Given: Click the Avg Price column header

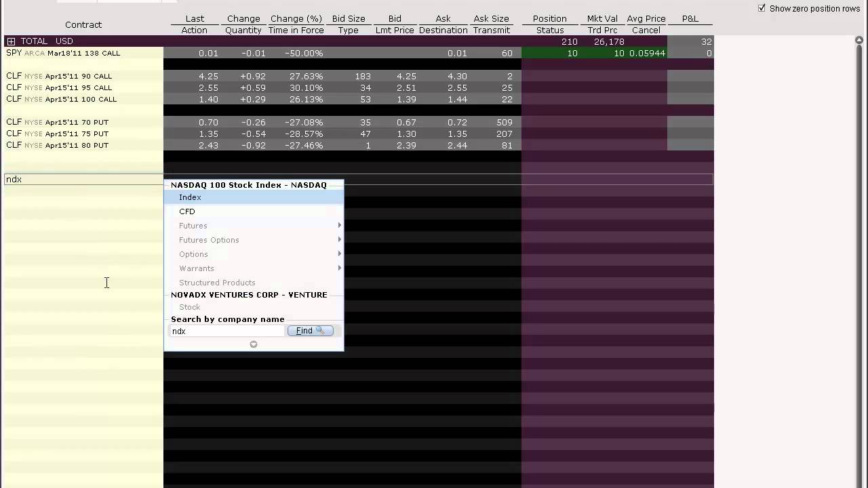Looking at the screenshot, I should [x=646, y=18].
